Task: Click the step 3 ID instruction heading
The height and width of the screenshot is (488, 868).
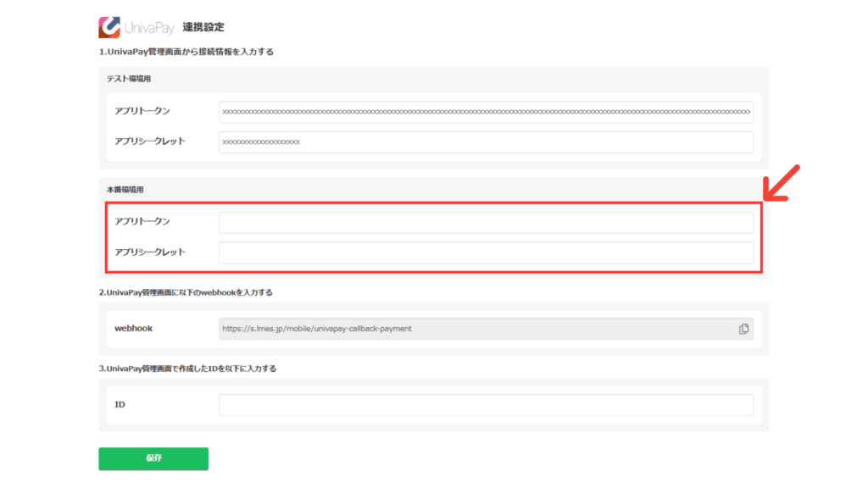Action: pyautogui.click(x=187, y=369)
